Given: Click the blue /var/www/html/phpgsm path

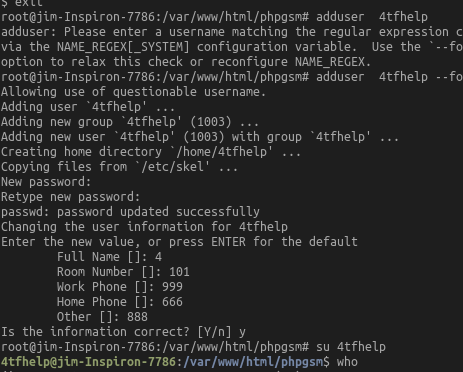Looking at the screenshot, I should pyautogui.click(x=253, y=362).
